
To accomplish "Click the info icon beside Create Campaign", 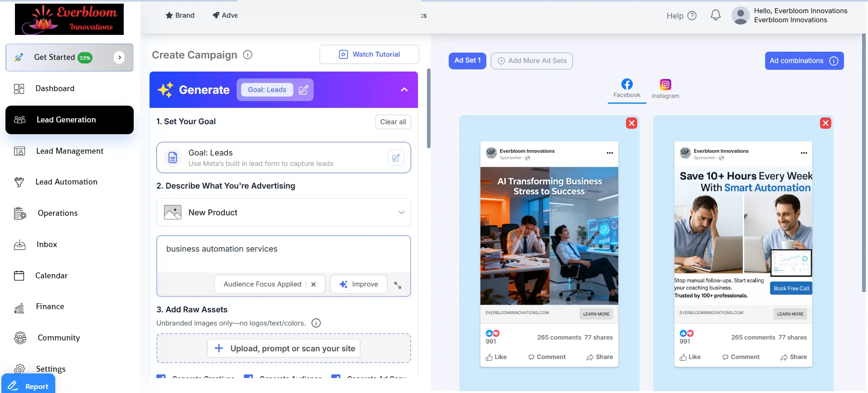I will point(247,55).
